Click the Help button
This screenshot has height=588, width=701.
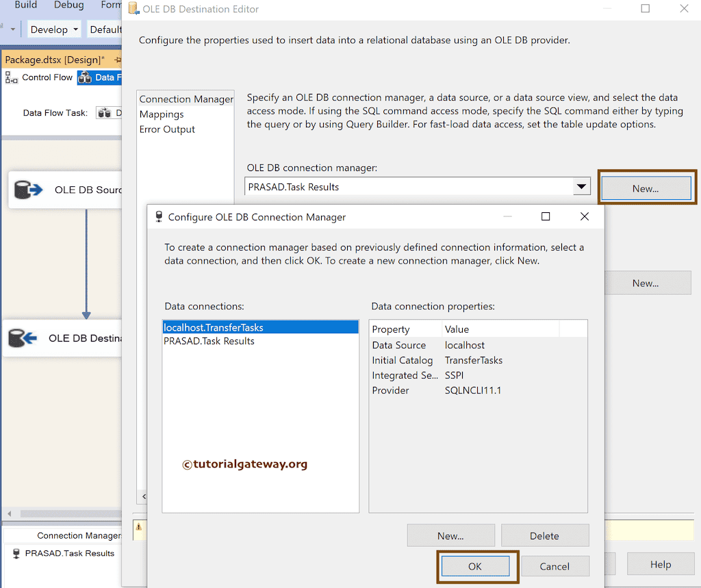coord(660,563)
